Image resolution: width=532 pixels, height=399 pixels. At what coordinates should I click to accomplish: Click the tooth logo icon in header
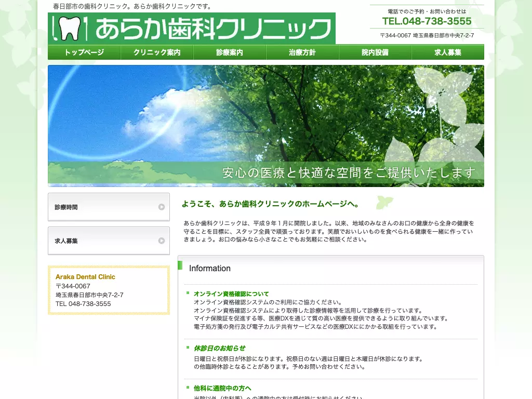point(71,29)
